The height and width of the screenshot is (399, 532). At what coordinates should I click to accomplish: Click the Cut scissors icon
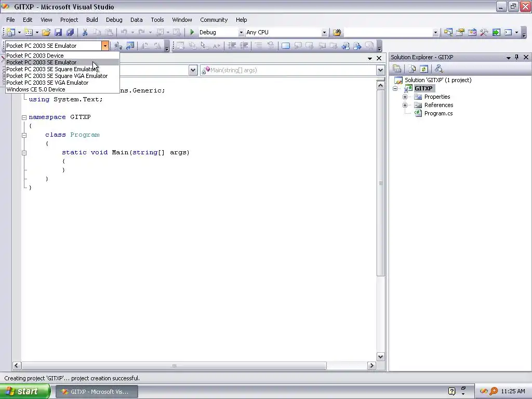pos(85,32)
